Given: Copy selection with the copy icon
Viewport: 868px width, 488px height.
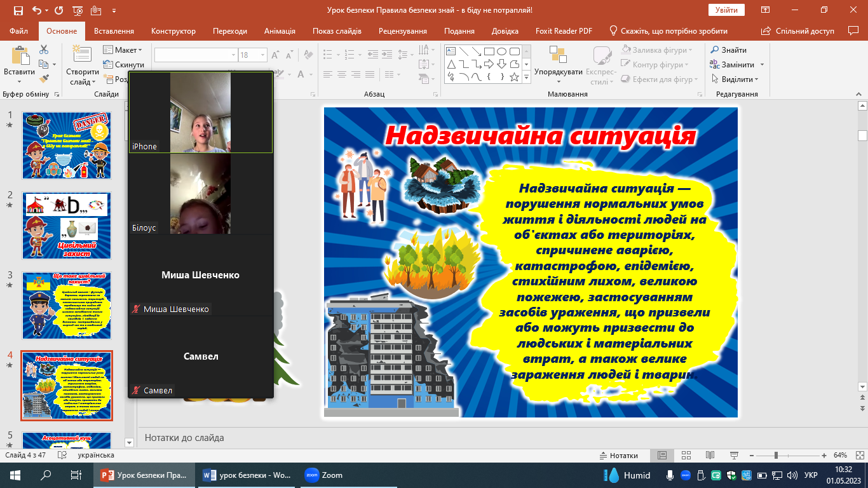Looking at the screenshot, I should pos(43,64).
